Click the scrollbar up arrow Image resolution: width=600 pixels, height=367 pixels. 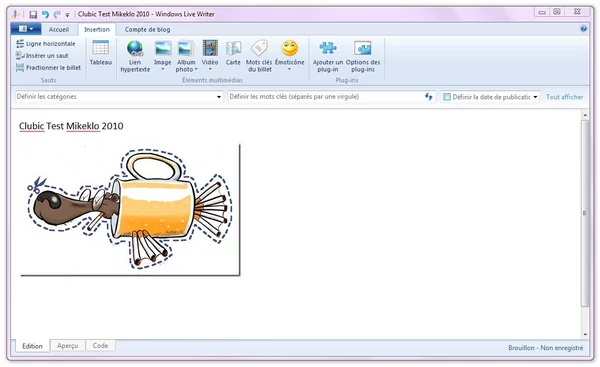pos(585,115)
